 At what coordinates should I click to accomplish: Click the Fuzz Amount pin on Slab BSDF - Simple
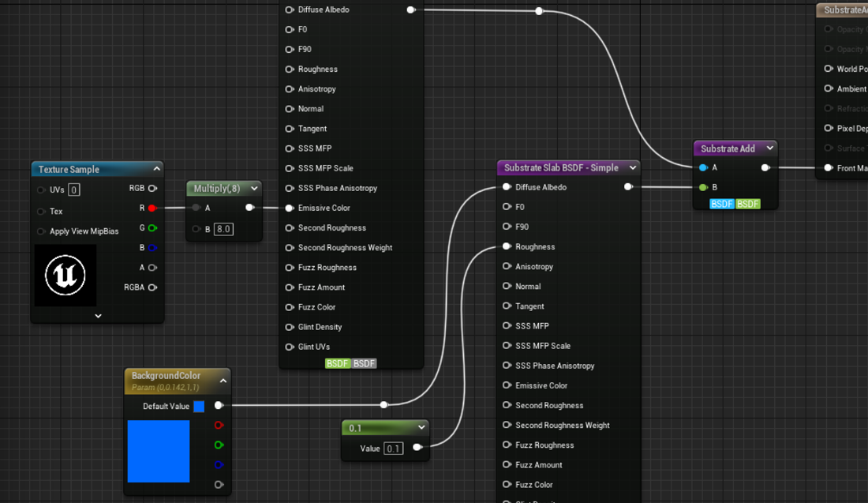507,465
